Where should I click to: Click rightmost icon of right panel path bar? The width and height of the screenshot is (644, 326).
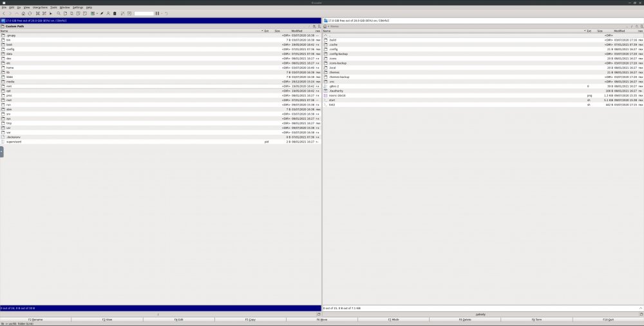(641, 26)
